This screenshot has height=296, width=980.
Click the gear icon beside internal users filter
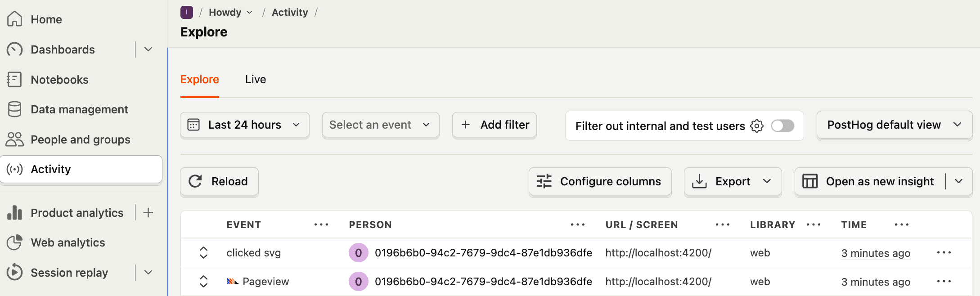[x=757, y=126]
